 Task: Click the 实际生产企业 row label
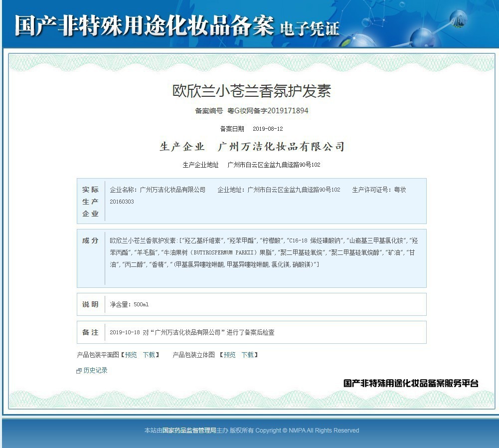point(90,202)
